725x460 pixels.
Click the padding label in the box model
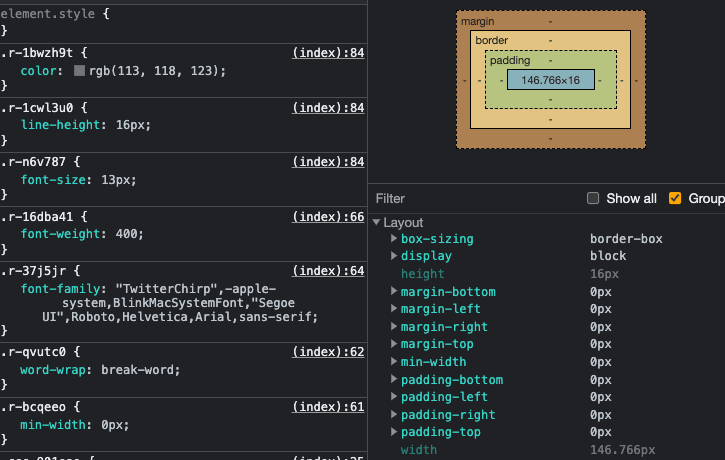tap(510, 61)
